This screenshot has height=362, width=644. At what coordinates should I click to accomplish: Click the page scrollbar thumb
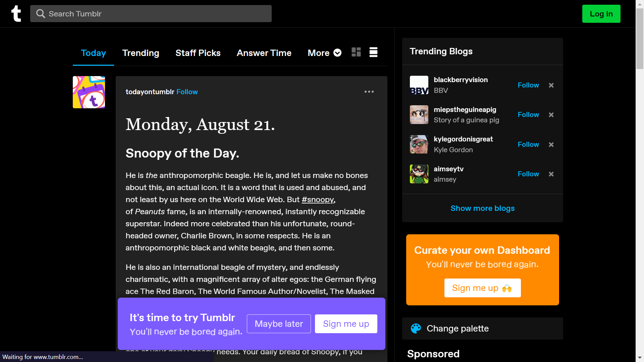(x=640, y=39)
